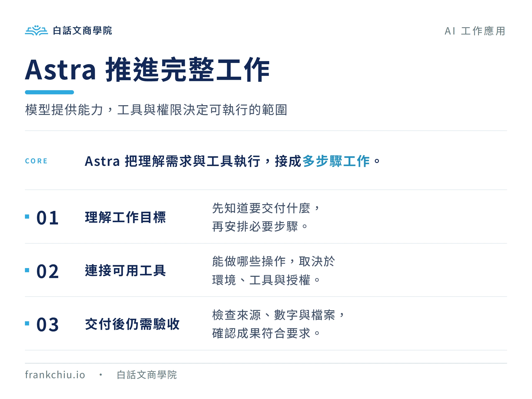Click the CORE label
This screenshot has height=399, width=532.
(36, 161)
